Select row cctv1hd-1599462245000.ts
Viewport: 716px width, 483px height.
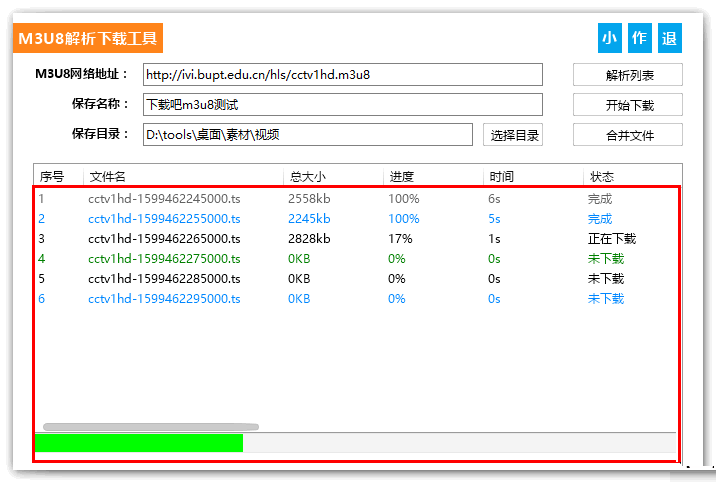(356, 199)
